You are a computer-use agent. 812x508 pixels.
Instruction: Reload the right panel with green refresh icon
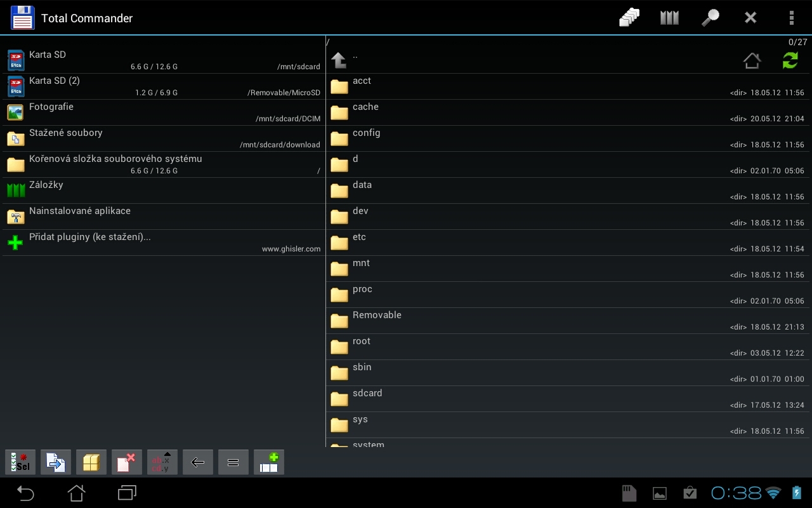pyautogui.click(x=790, y=61)
